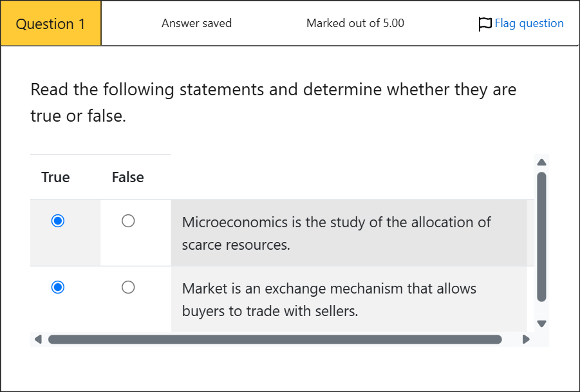Click the Marked out of 5.00 label
The image size is (580, 392).
click(x=355, y=23)
